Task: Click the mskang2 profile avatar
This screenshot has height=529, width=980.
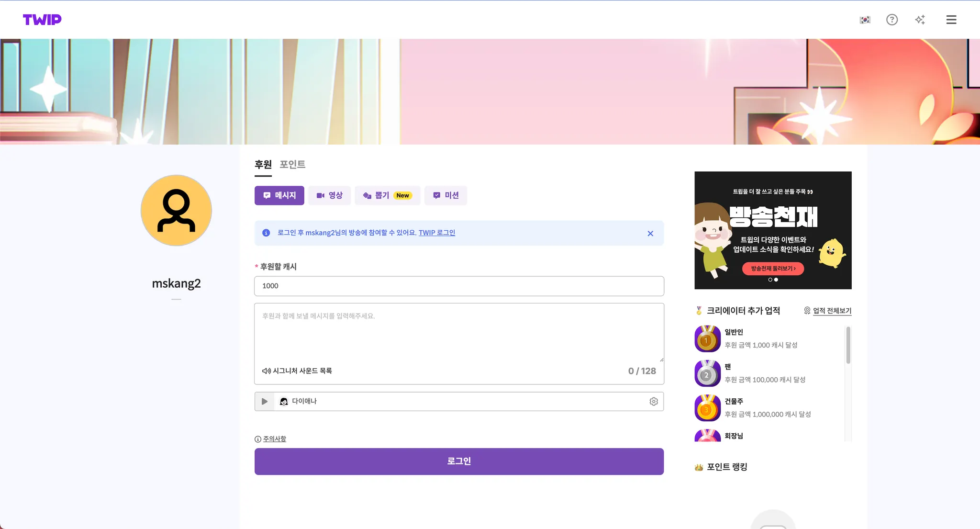Action: coord(176,210)
